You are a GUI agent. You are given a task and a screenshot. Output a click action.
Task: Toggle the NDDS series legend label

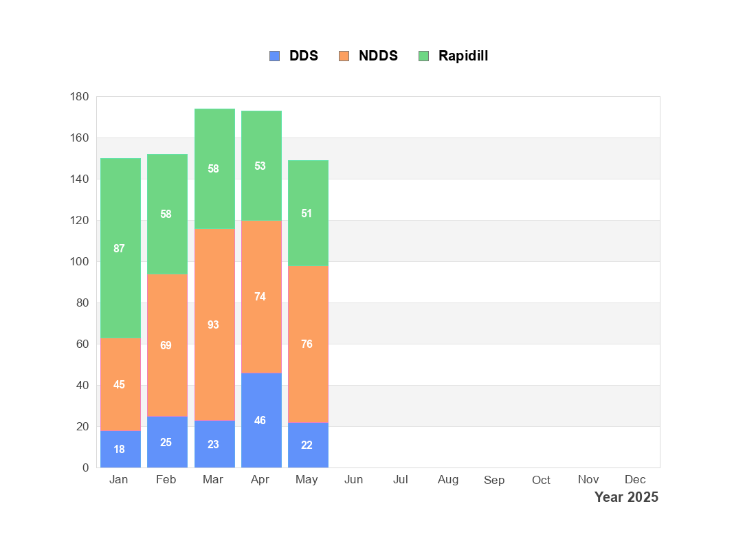click(x=379, y=56)
